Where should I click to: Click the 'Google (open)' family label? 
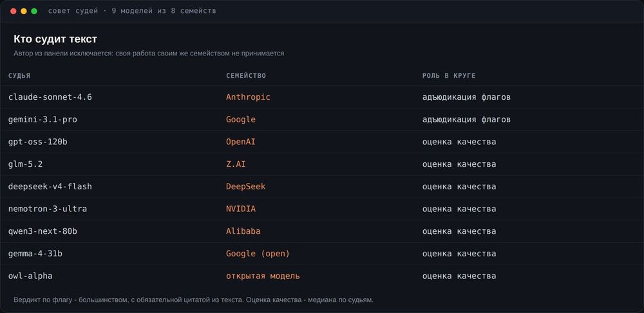coord(258,254)
